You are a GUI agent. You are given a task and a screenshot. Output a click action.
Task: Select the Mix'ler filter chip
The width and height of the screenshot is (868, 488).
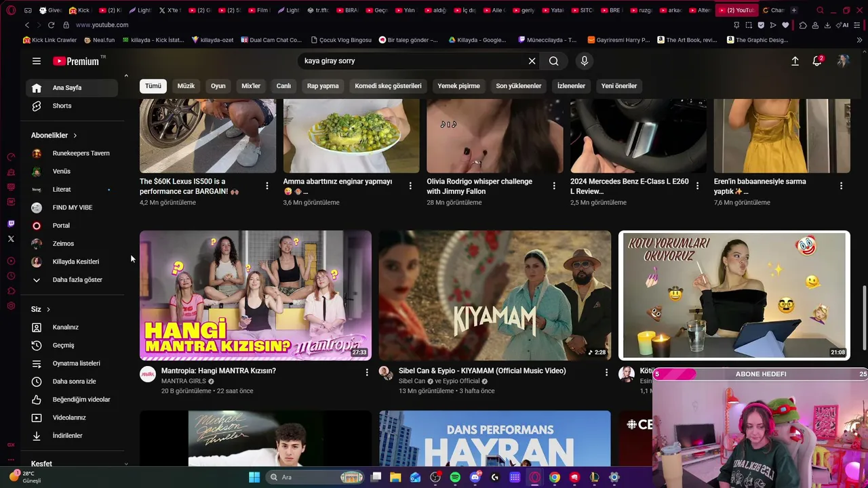pyautogui.click(x=251, y=86)
